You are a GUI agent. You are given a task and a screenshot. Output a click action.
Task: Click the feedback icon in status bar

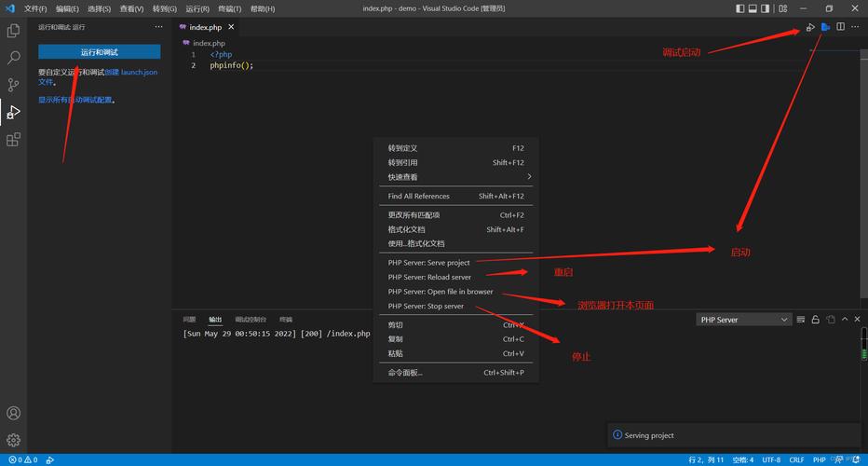(840, 459)
